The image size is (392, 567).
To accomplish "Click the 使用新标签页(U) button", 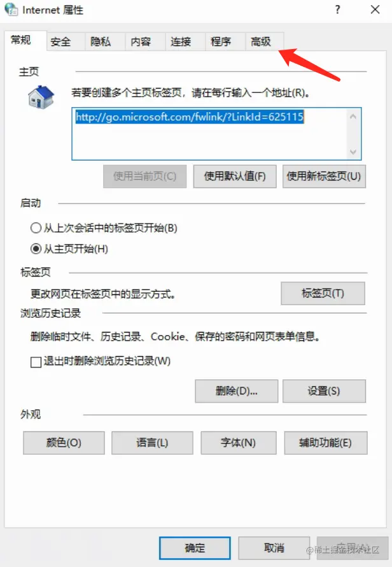I will coord(324,176).
